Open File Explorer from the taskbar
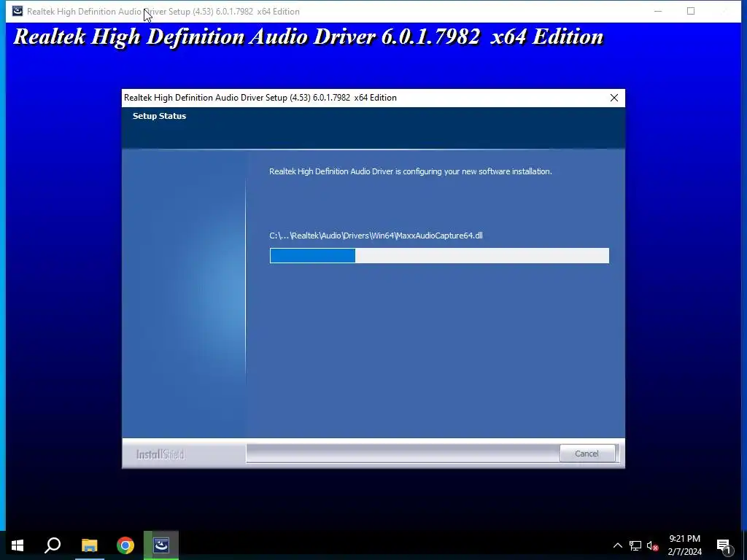 click(89, 545)
